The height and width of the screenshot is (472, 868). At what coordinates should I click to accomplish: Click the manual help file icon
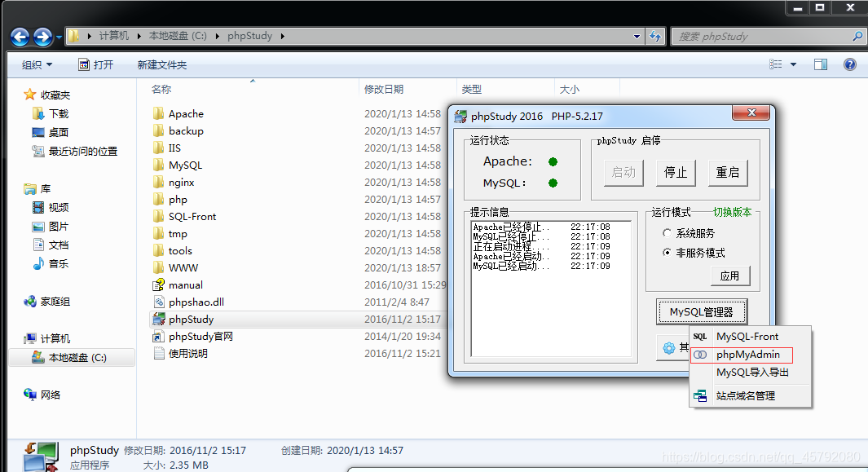point(158,285)
